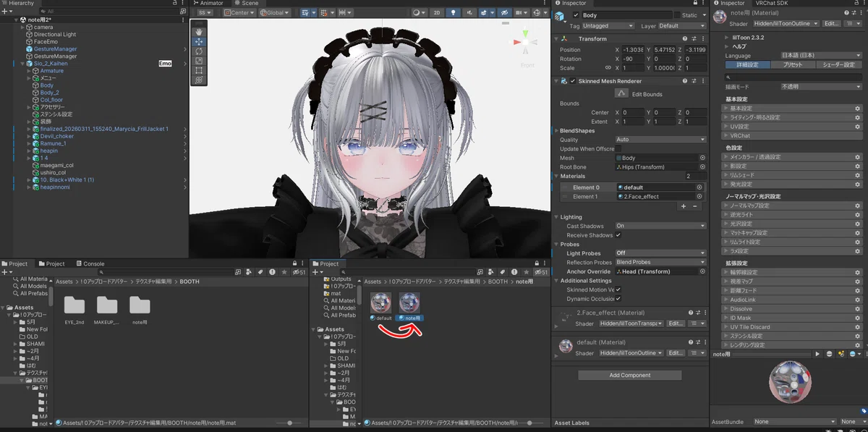The image size is (868, 432).
Task: Select the プリセット tab
Action: 793,65
